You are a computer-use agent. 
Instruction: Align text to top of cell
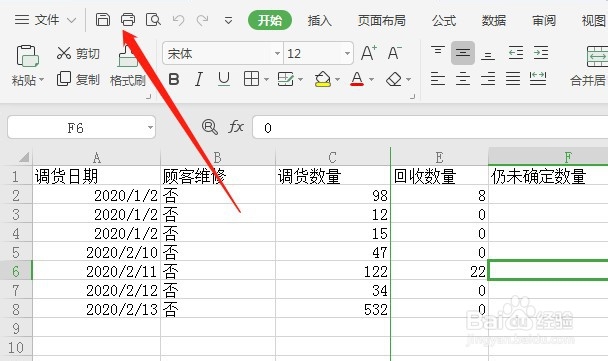coord(438,52)
